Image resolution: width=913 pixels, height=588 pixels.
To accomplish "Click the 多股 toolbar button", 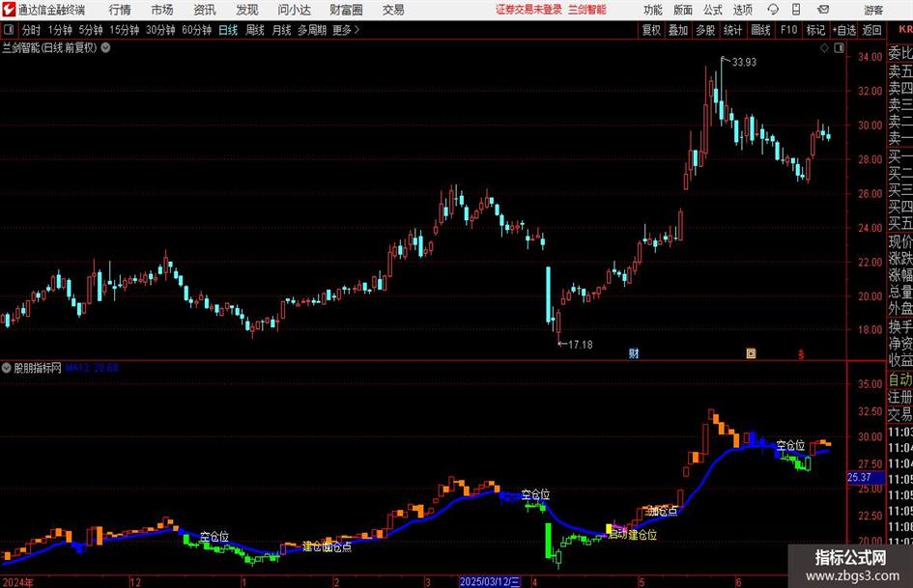I will 705,30.
